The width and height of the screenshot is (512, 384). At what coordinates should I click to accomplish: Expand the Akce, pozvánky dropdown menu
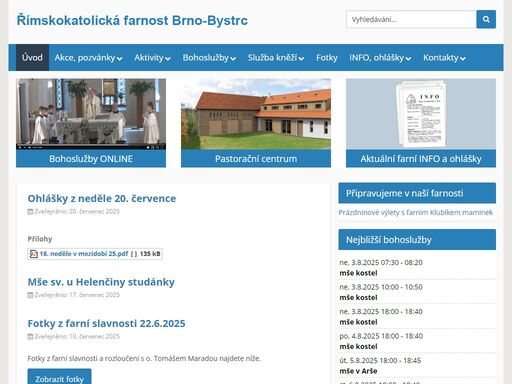click(x=88, y=58)
